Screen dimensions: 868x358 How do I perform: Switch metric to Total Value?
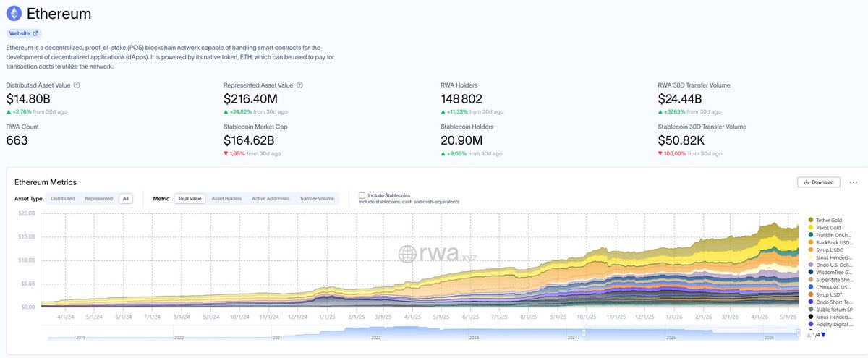tap(190, 198)
